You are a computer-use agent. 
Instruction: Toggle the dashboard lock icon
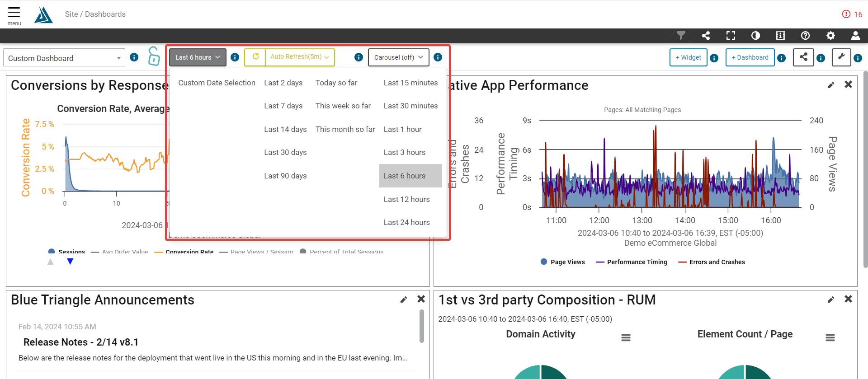point(154,57)
